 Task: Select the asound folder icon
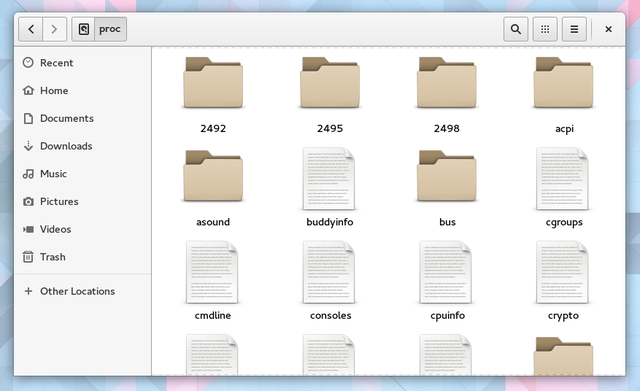click(x=213, y=176)
